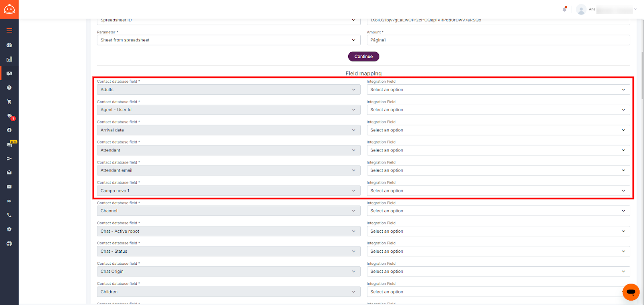This screenshot has width=644, height=305.
Task: Open the Children contact field dropdown
Action: [x=229, y=292]
